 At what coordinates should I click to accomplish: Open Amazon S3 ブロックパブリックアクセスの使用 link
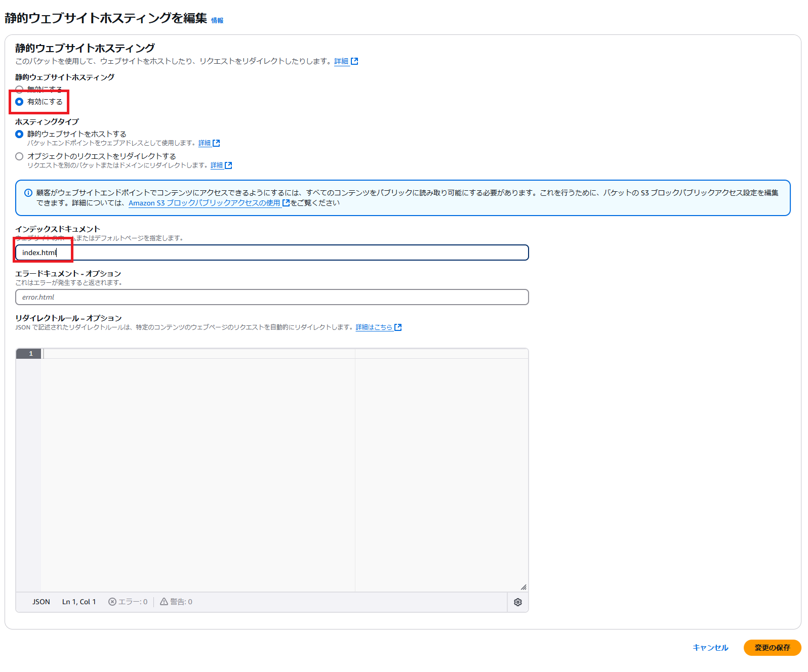[205, 203]
